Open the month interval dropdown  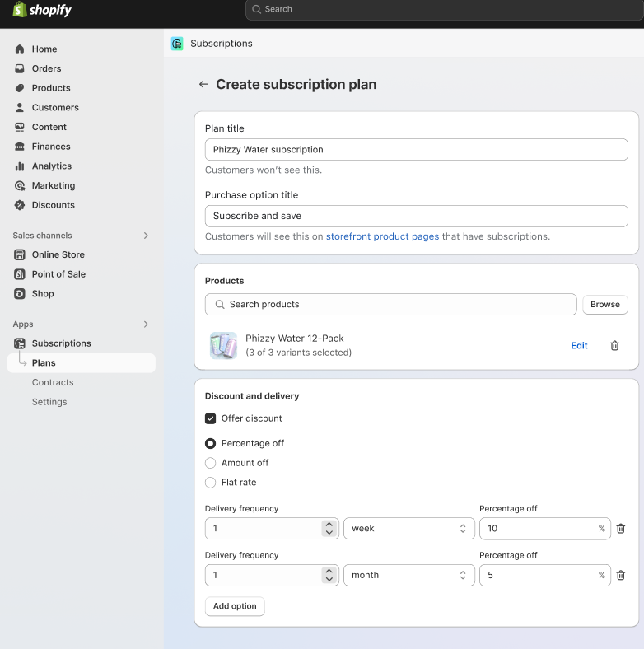tap(409, 576)
